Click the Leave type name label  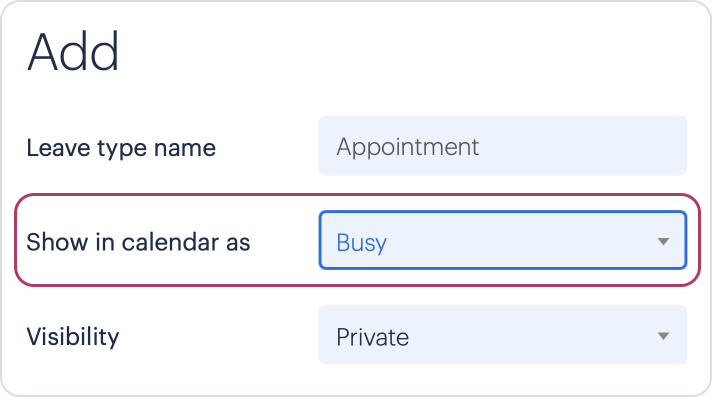click(121, 148)
